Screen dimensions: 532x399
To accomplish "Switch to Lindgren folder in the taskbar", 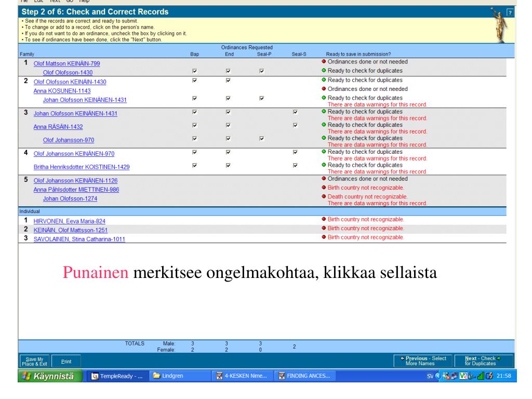I will pos(179,376).
